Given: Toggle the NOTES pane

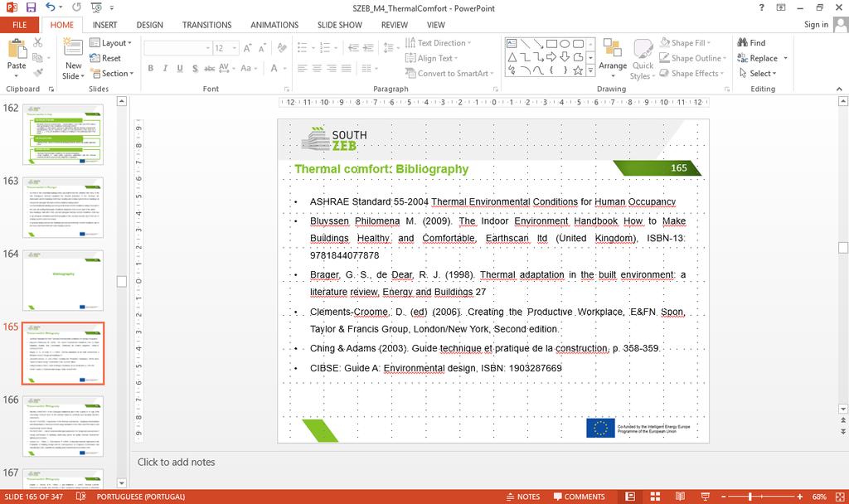Looking at the screenshot, I should point(523,497).
